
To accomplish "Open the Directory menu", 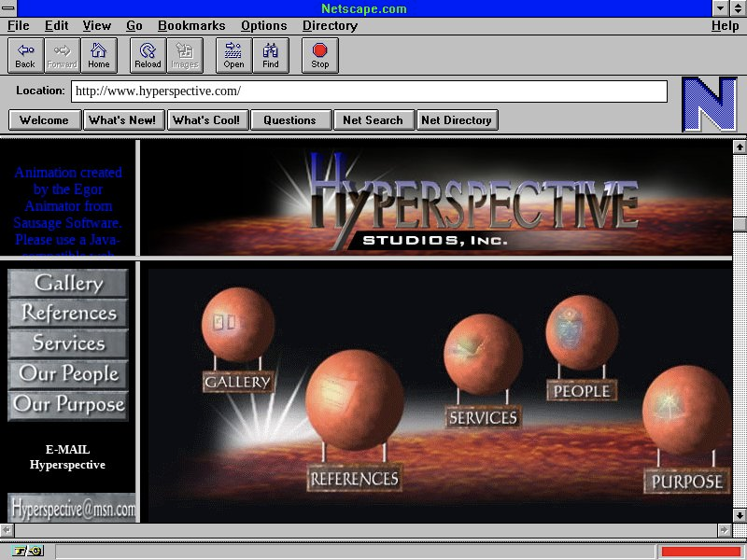I will [x=330, y=26].
